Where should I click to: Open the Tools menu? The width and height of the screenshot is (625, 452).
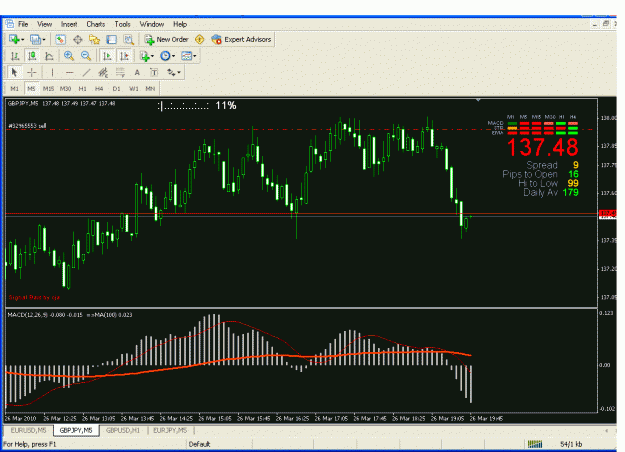[122, 24]
